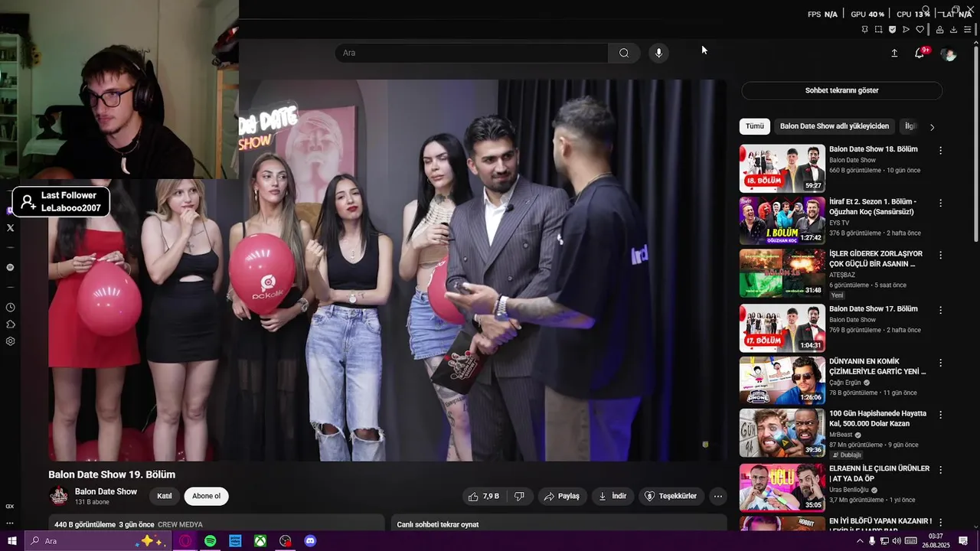Select the Tümü filter chip
This screenshot has width=980, height=551.
[x=755, y=126]
